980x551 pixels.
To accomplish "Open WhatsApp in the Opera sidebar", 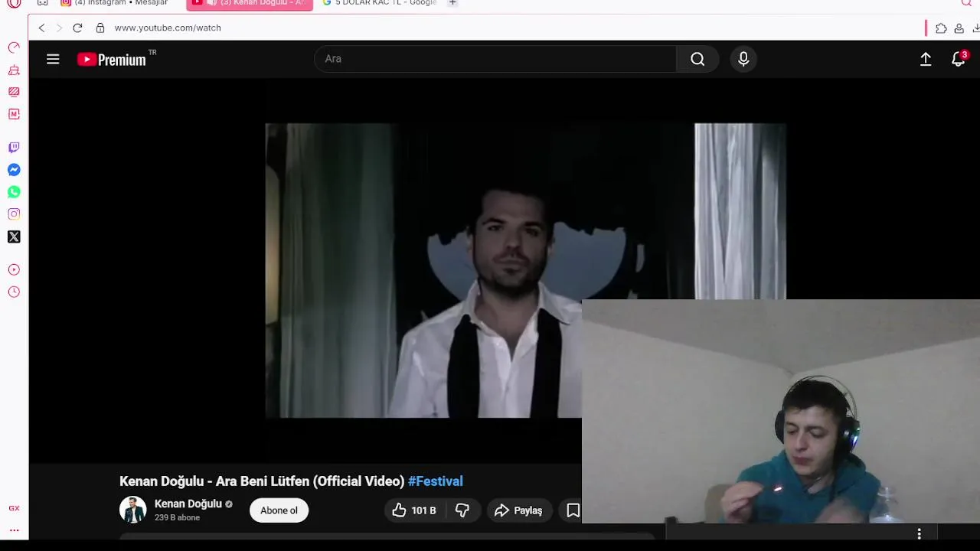I will (14, 192).
